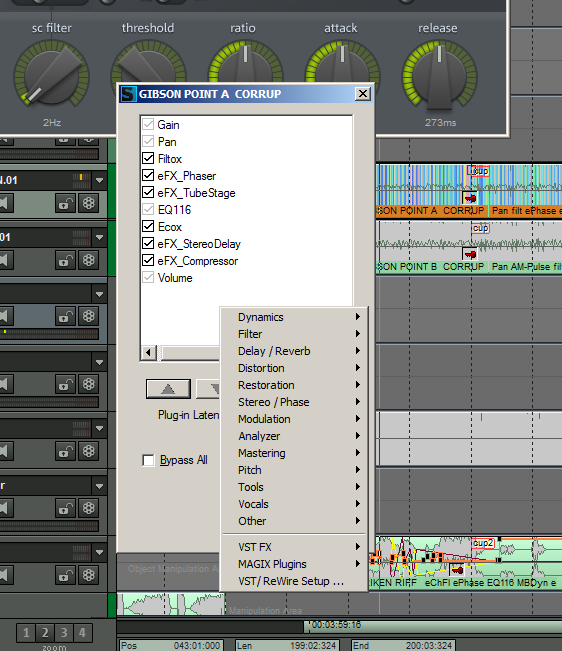This screenshot has width=562, height=651.
Task: Click the Pos time field
Action: coord(171,645)
